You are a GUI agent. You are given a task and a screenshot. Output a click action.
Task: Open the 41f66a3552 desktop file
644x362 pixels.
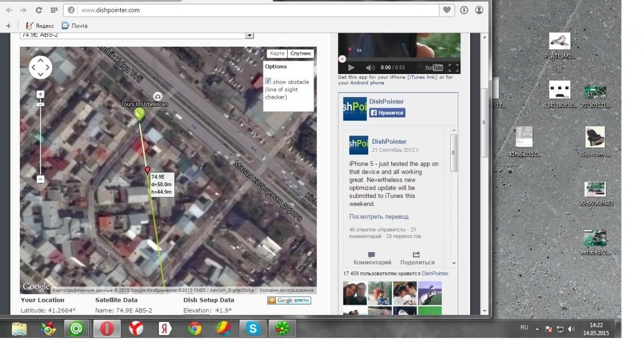point(525,142)
